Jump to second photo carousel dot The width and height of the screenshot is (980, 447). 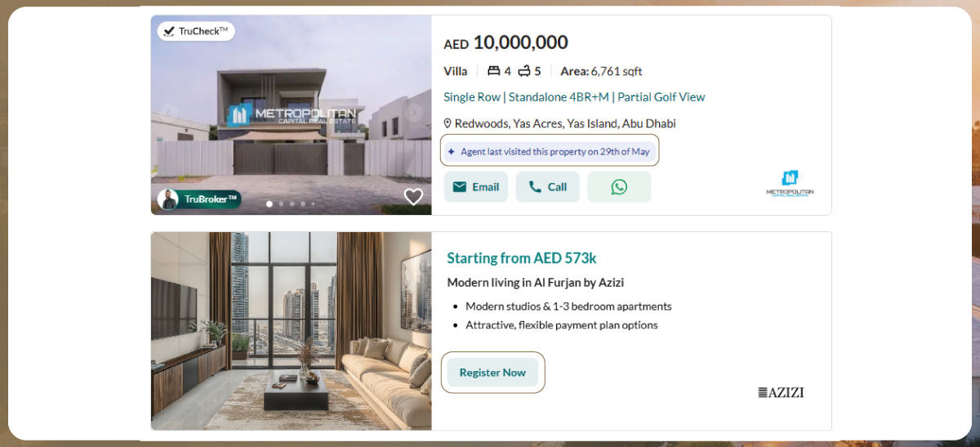tap(281, 203)
